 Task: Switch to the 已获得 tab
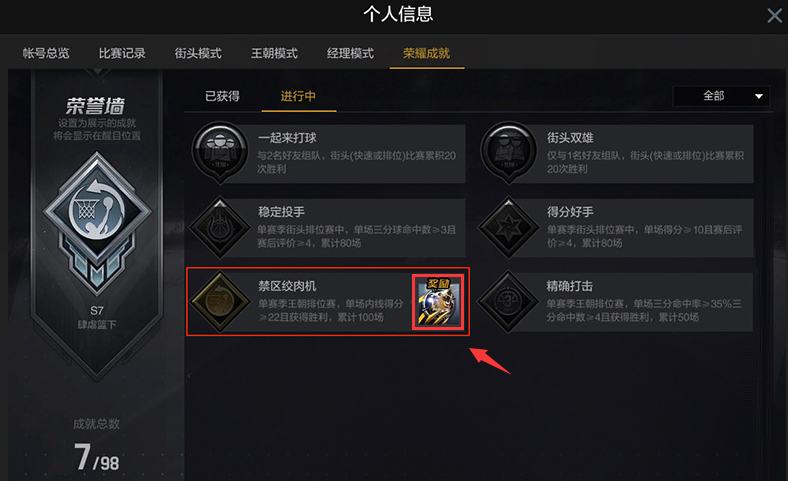(x=222, y=96)
